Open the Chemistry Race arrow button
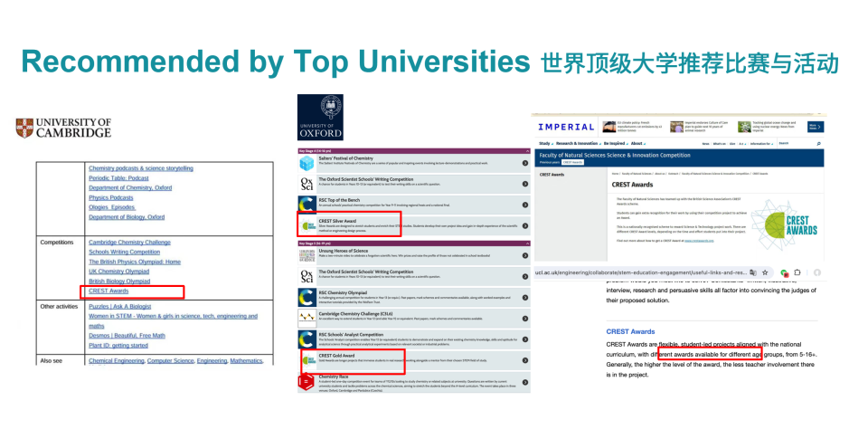The width and height of the screenshot is (868, 439). pos(524,383)
